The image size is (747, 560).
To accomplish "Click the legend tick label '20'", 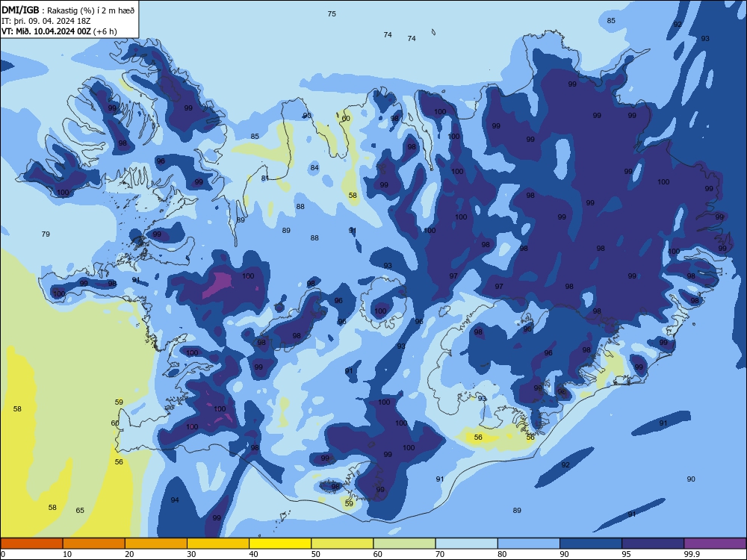I will [x=129, y=554].
